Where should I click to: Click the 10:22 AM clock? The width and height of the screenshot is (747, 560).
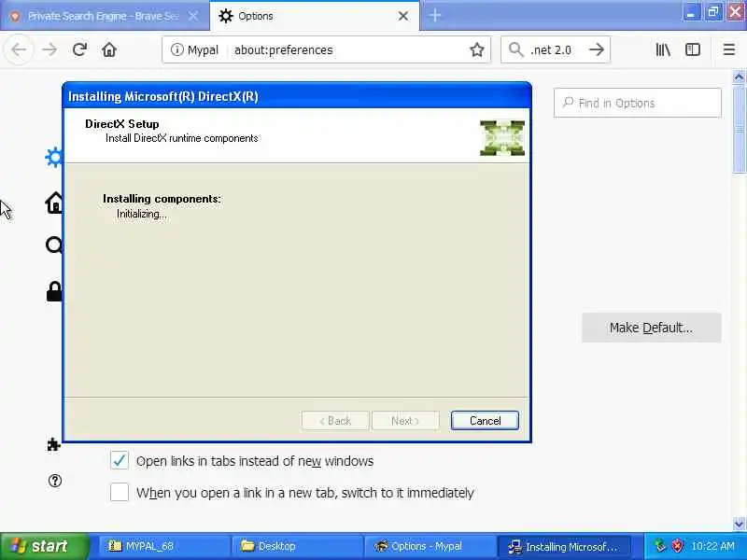point(713,546)
